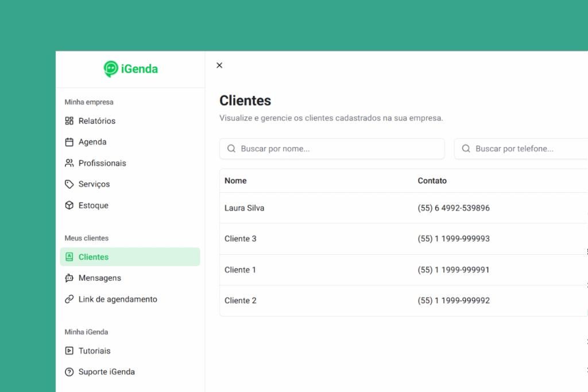
Task: Click the Serviços tag icon
Action: pyautogui.click(x=69, y=184)
